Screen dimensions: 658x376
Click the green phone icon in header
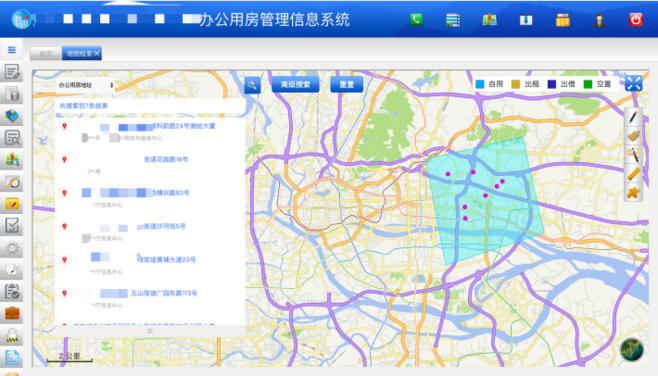[416, 20]
